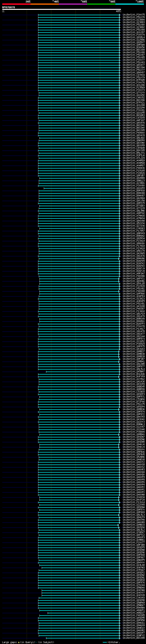This screenshot has height=644, width=146.
Task: Select hit UniRef100_O82144
Action: (x=134, y=337)
